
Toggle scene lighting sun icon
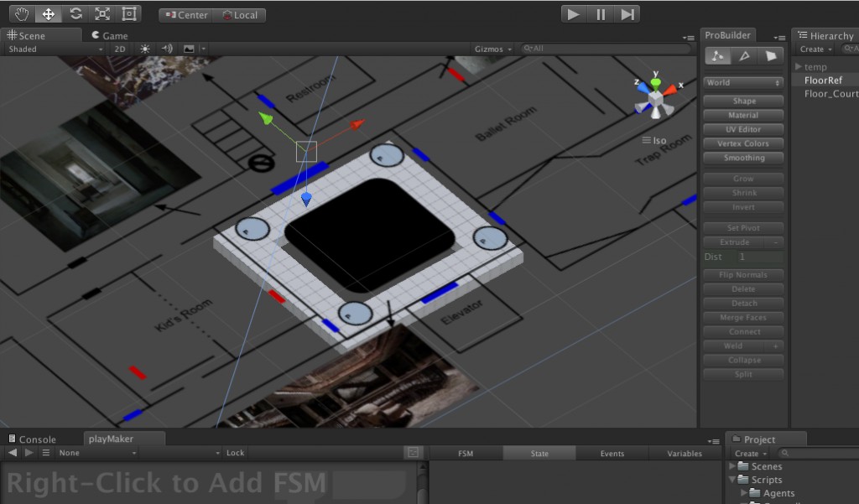[x=144, y=49]
